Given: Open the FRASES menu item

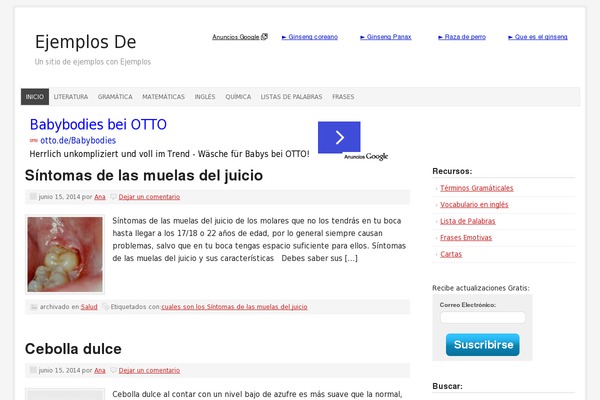Looking at the screenshot, I should tap(343, 97).
